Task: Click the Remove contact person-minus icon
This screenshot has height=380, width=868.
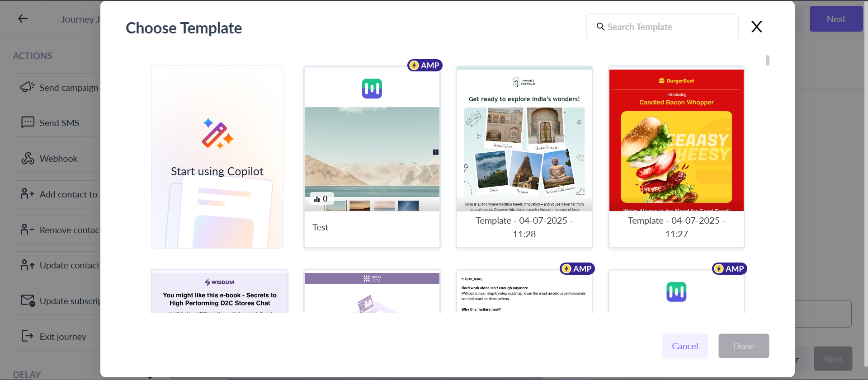Action: (x=28, y=230)
